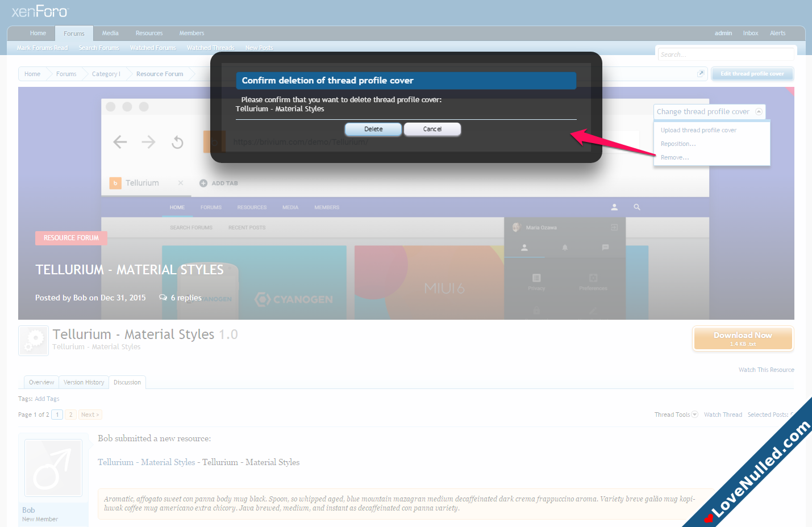
Task: Select Watch This Resource link
Action: 767,370
